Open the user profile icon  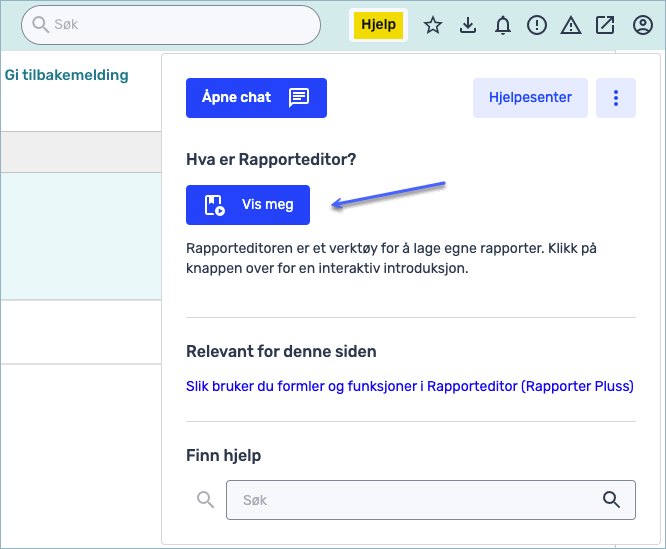tap(643, 25)
